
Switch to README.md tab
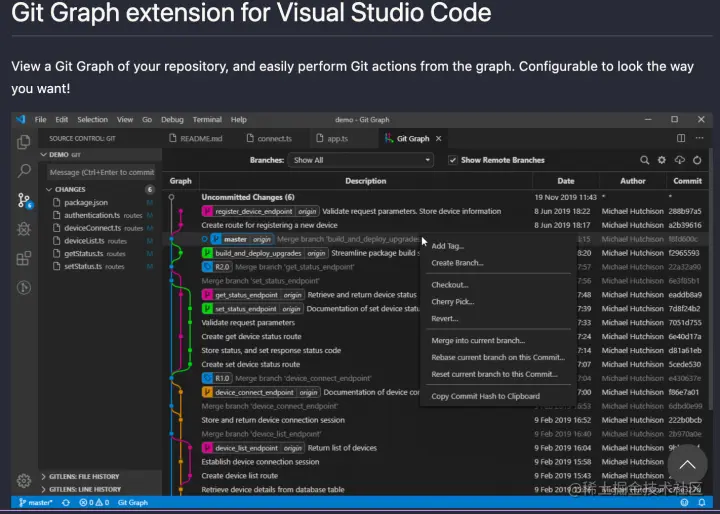click(196, 138)
